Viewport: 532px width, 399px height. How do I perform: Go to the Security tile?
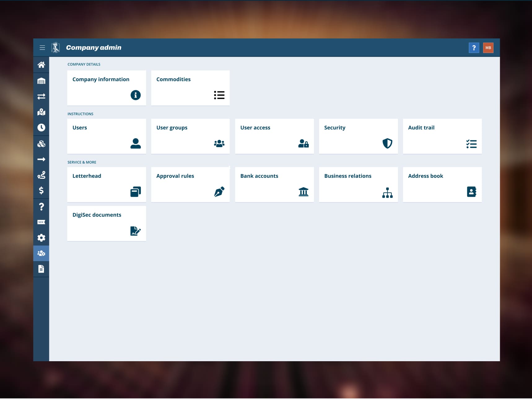point(358,136)
